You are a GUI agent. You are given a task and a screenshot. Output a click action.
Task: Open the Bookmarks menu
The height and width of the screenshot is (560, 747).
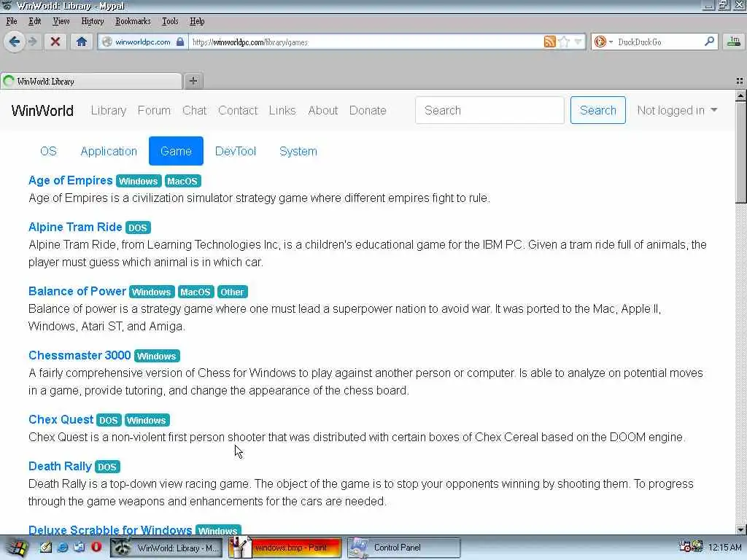click(x=133, y=21)
